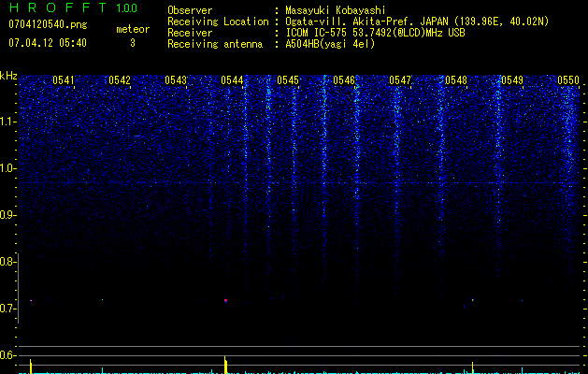Click the yellow spike beneath 0544
This screenshot has width=588, height=374.
pyautogui.click(x=225, y=363)
